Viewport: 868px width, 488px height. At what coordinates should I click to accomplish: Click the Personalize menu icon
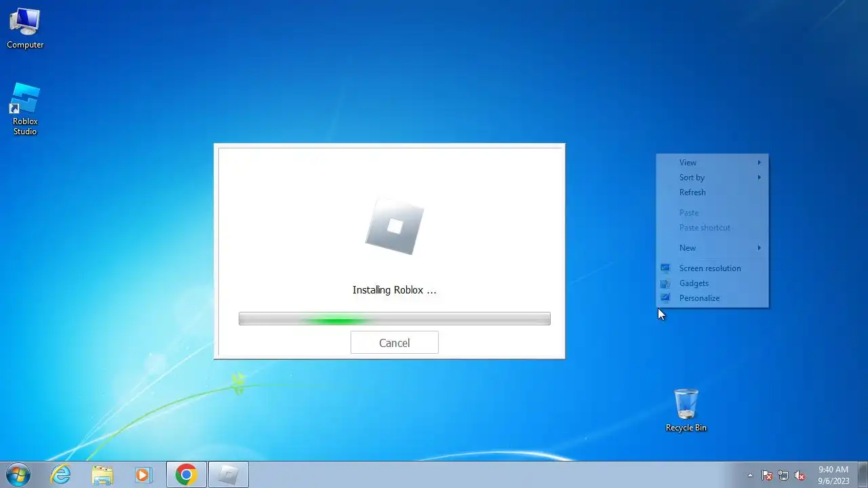coord(665,298)
